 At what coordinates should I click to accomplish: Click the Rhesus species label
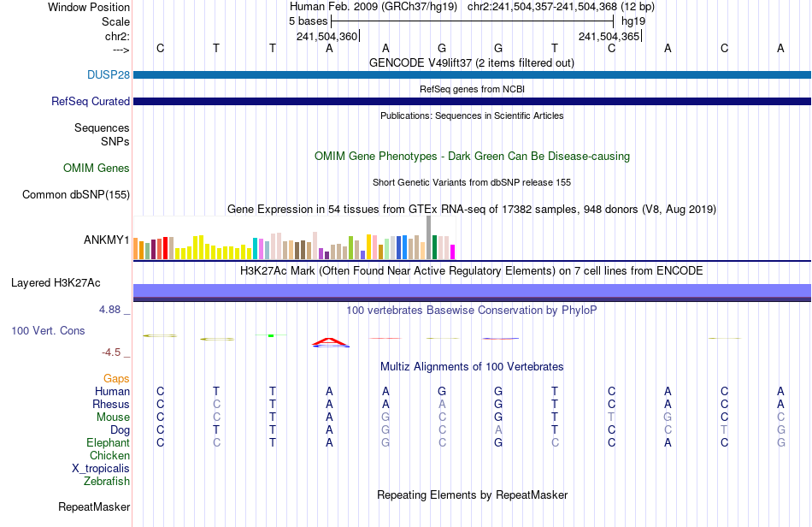coord(111,404)
